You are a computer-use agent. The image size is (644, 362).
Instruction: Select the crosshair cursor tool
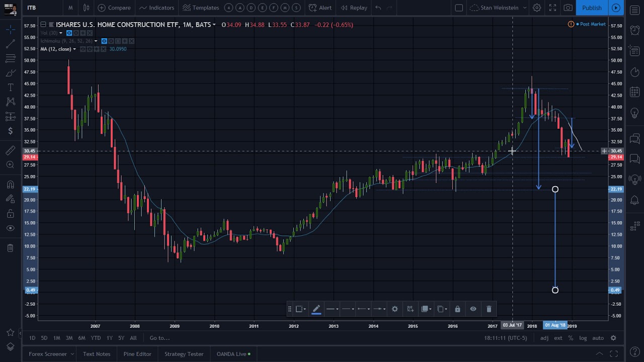coord(10,30)
